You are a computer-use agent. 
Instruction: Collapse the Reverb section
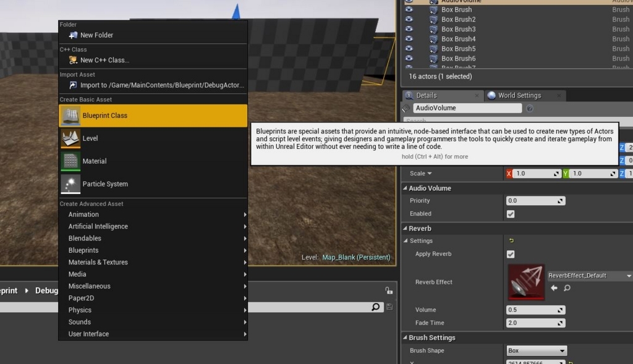coord(405,229)
